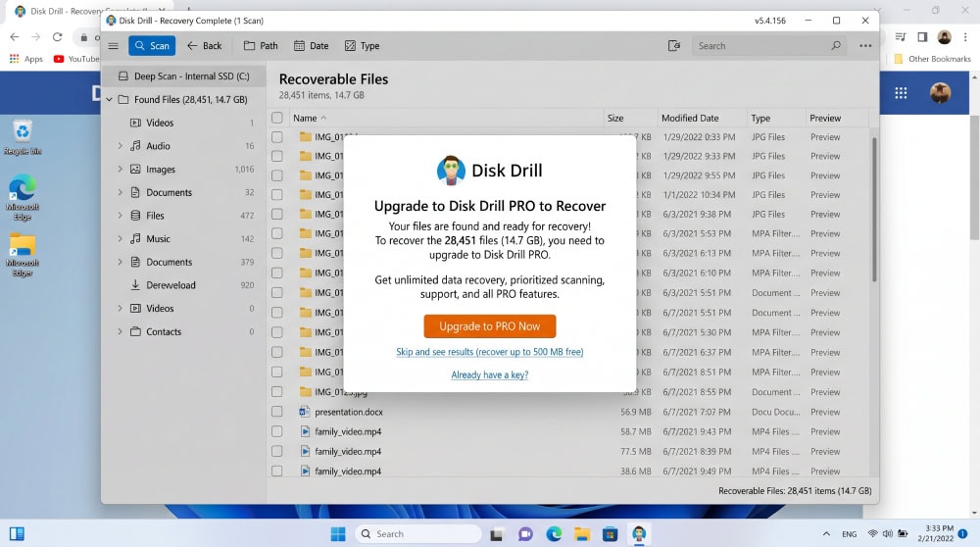Select the presentation.docx file name
980x547 pixels.
[349, 412]
